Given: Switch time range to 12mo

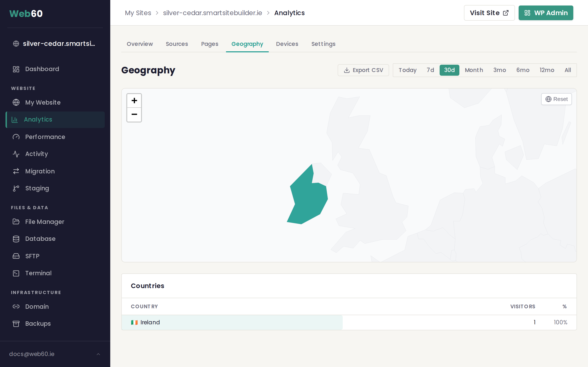Looking at the screenshot, I should click(547, 70).
